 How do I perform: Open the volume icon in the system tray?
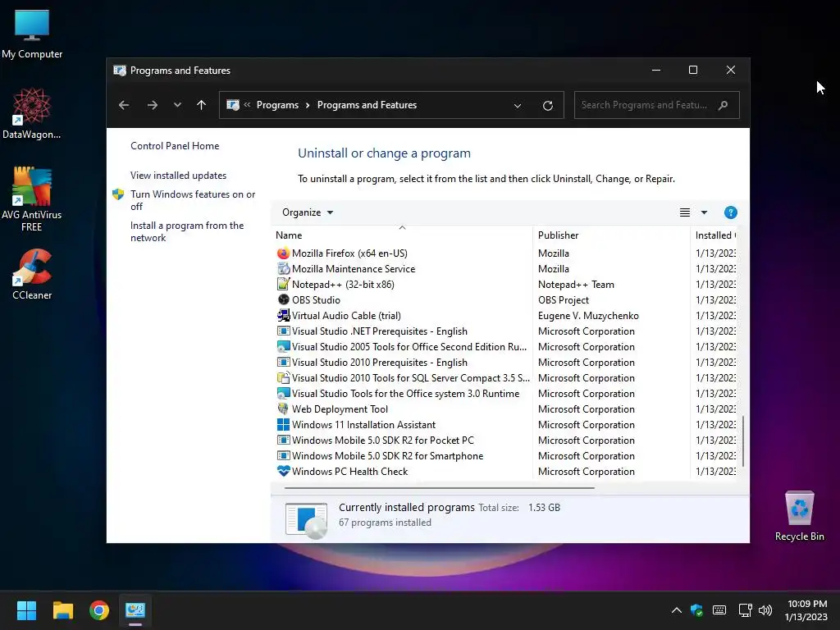765,610
